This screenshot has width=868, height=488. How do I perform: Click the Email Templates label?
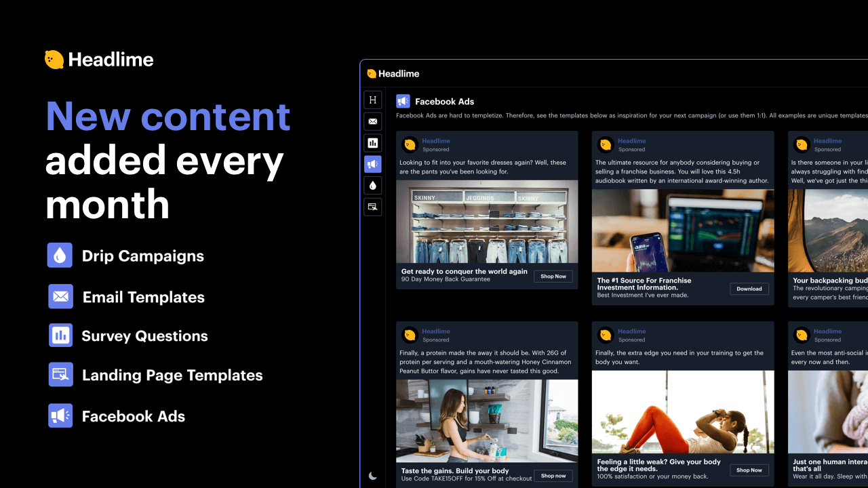pos(144,297)
